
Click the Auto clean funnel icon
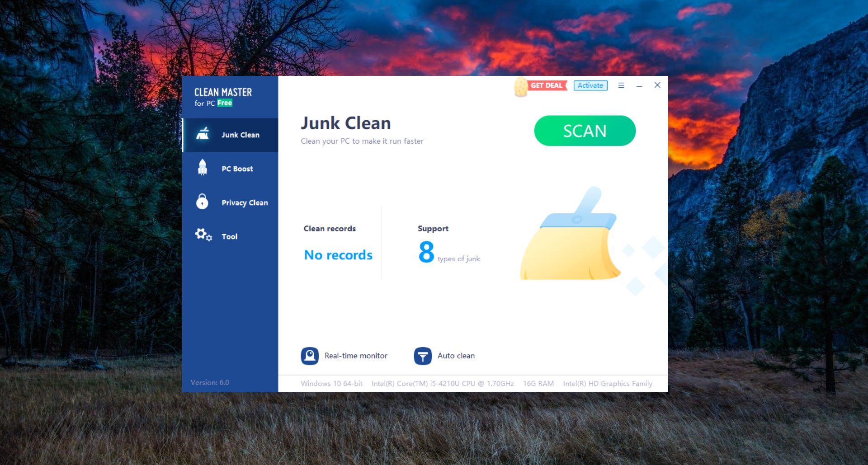coord(422,356)
